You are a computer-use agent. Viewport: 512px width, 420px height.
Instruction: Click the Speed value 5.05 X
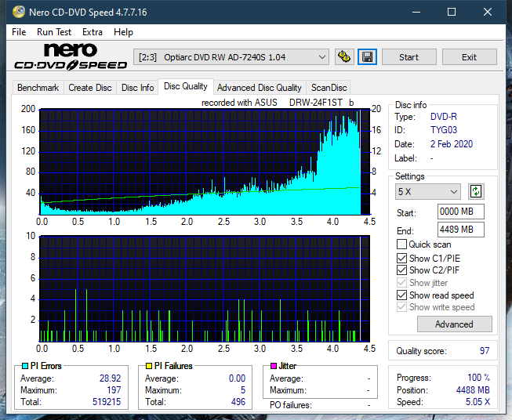[x=478, y=402]
